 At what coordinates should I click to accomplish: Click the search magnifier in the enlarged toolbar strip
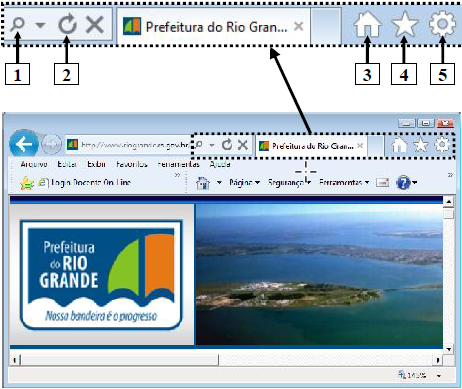coord(17,25)
